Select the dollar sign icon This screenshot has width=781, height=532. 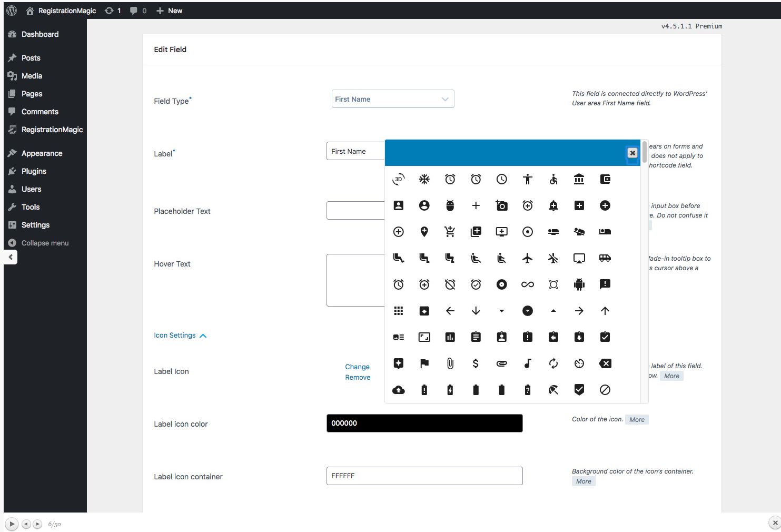point(476,363)
